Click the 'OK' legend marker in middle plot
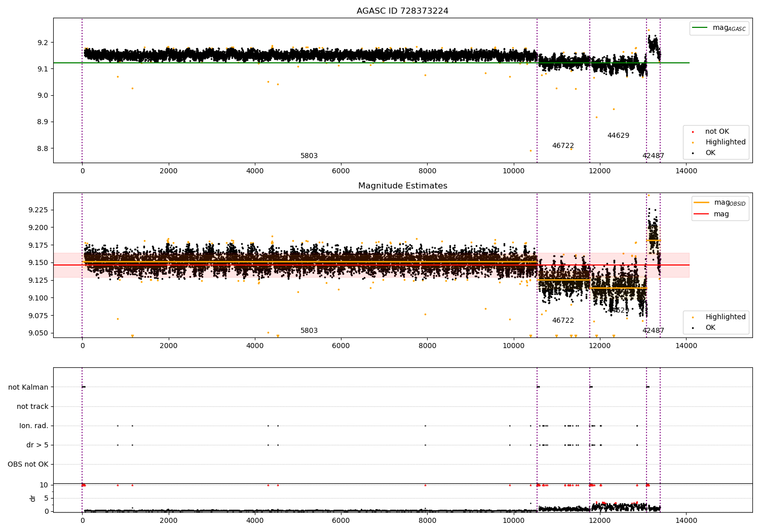 coord(693,328)
